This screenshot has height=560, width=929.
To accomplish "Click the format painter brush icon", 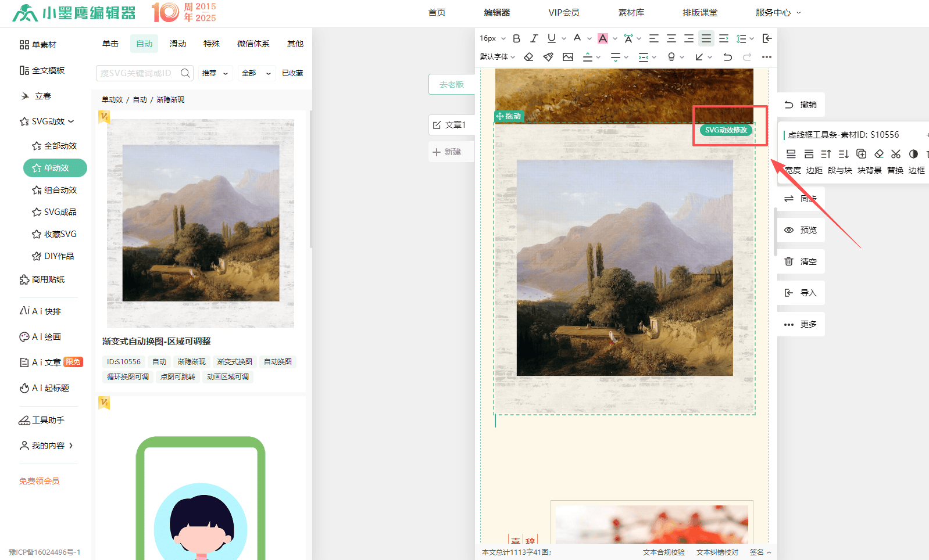I will 548,57.
